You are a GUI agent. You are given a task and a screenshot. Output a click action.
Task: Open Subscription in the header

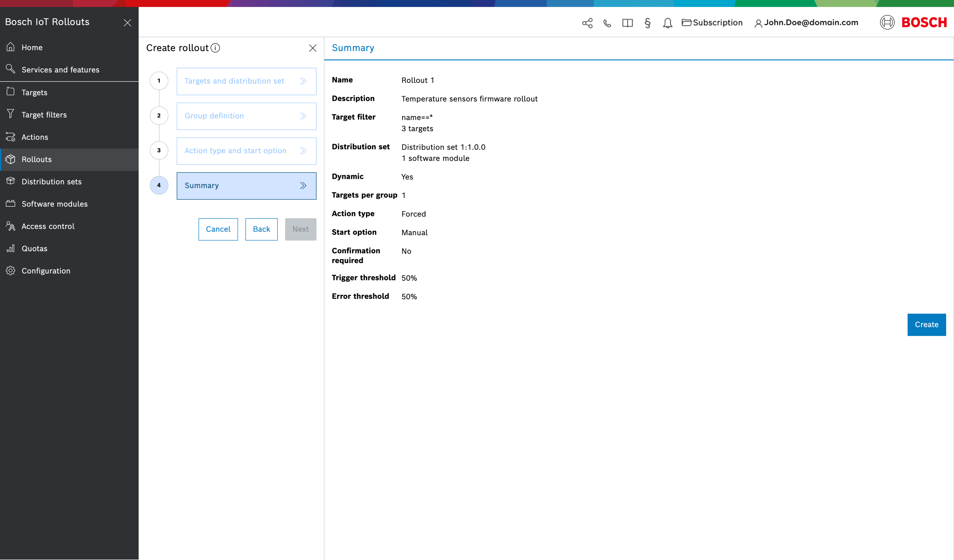pos(712,23)
